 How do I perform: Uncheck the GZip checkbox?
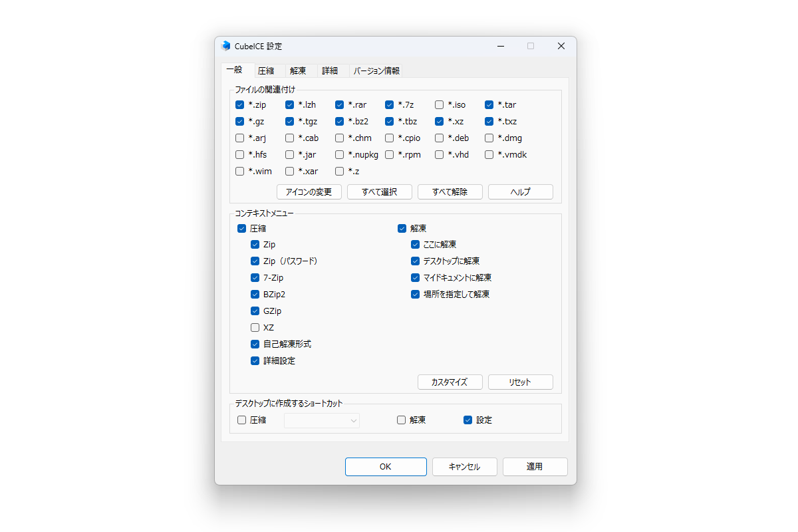tap(255, 311)
